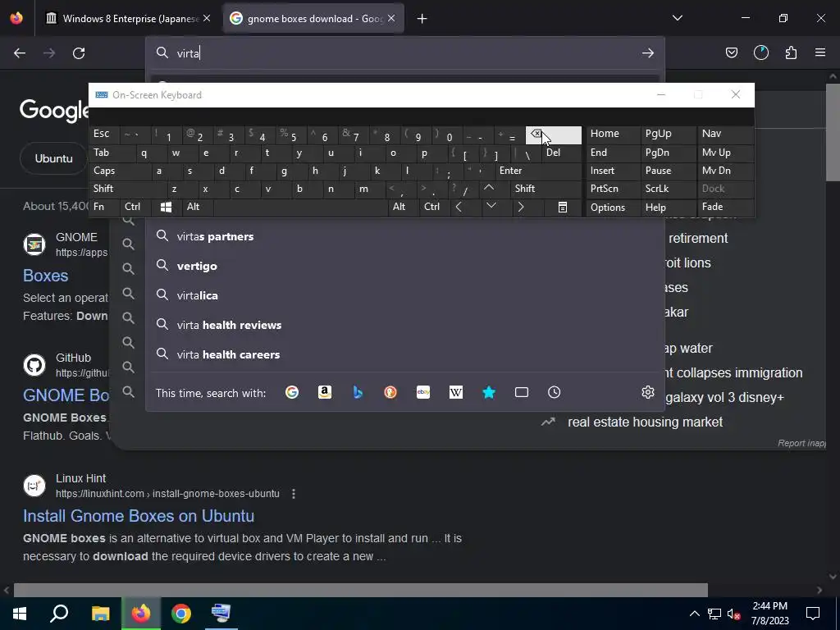
Task: Open the Firefox extensions puzzle icon
Action: pos(791,52)
